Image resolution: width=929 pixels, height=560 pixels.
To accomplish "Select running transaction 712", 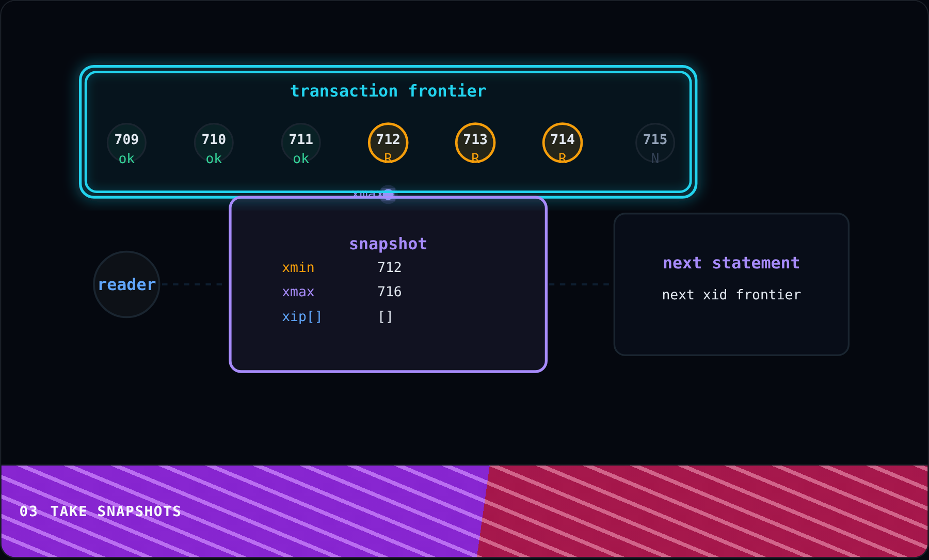I will coord(388,143).
